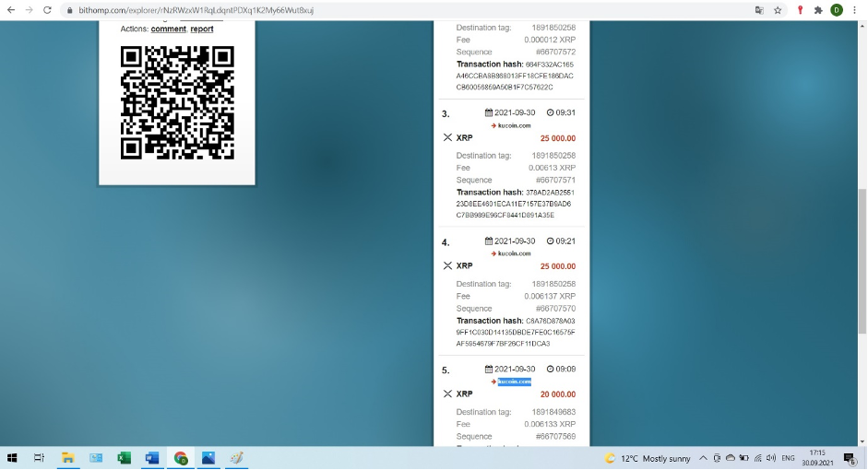
Task: Click the XRP logo in transaction 5
Action: (448, 394)
